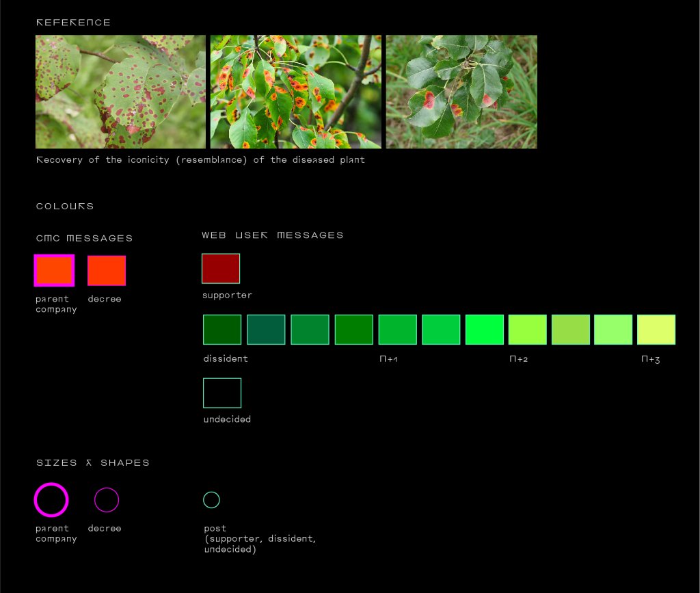This screenshot has height=593, width=700.
Task: Pick the dark red supporter swatch
Action: coord(221,268)
